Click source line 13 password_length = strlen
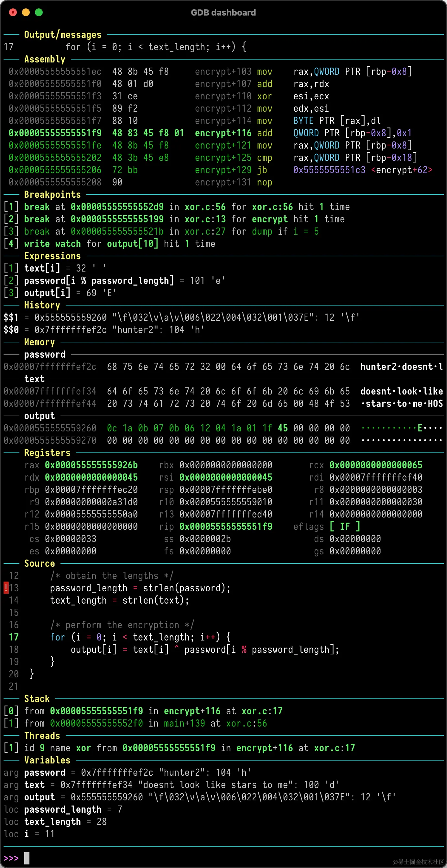This screenshot has width=447, height=868. point(140,588)
